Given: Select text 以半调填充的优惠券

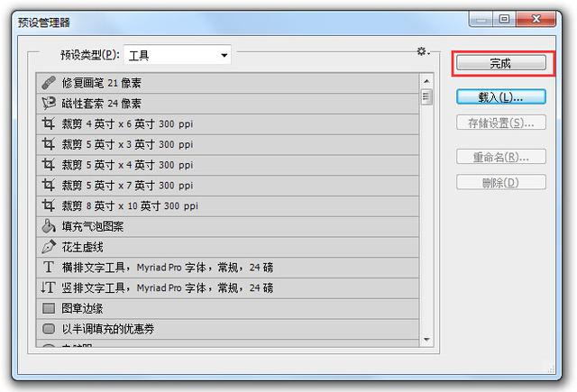Looking at the screenshot, I should pyautogui.click(x=108, y=328).
